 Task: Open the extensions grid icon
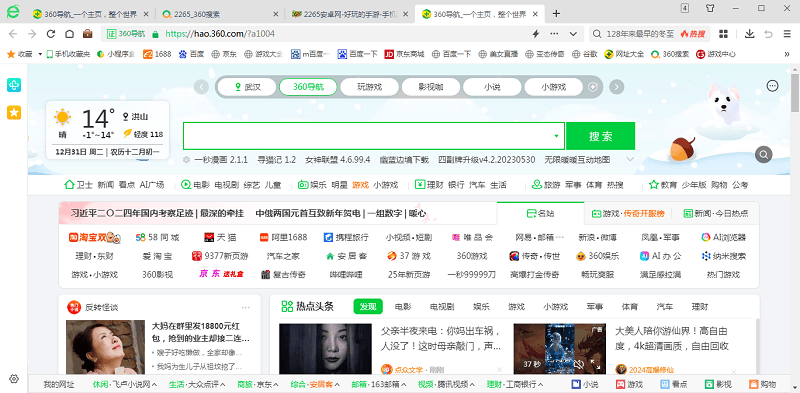point(723,34)
